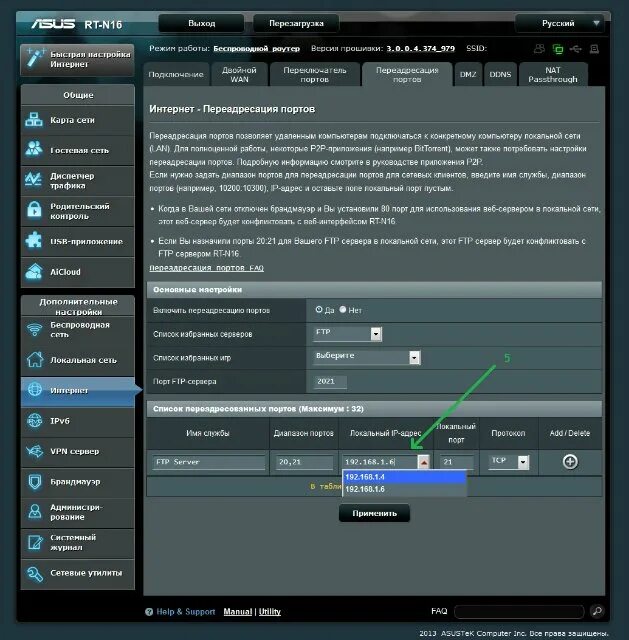Switch to the DMZ tab
This screenshot has width=629, height=640.
[x=468, y=74]
